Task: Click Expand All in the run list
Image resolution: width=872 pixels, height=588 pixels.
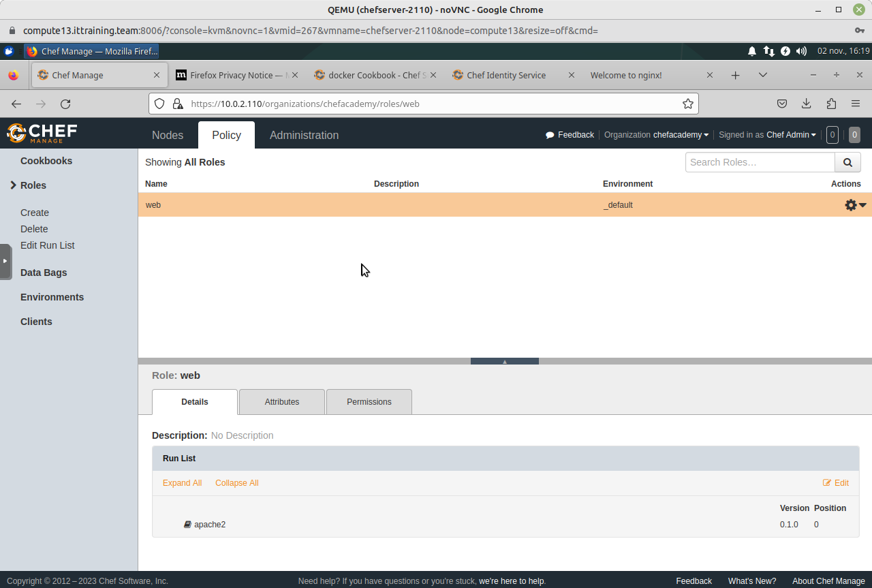Action: (182, 483)
